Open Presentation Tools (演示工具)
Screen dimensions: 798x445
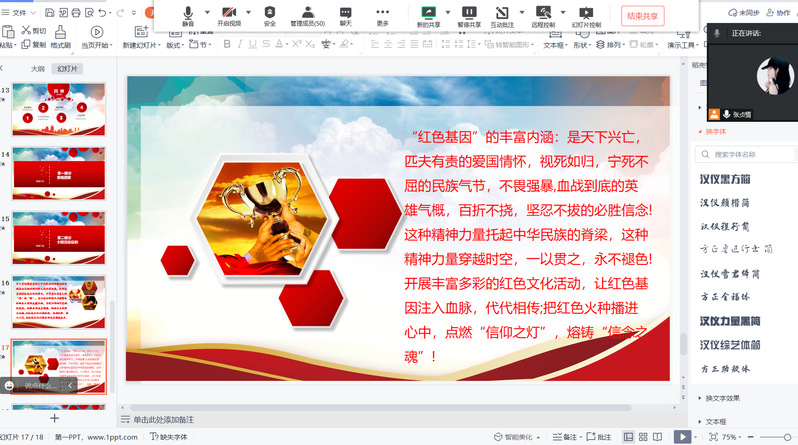point(683,40)
